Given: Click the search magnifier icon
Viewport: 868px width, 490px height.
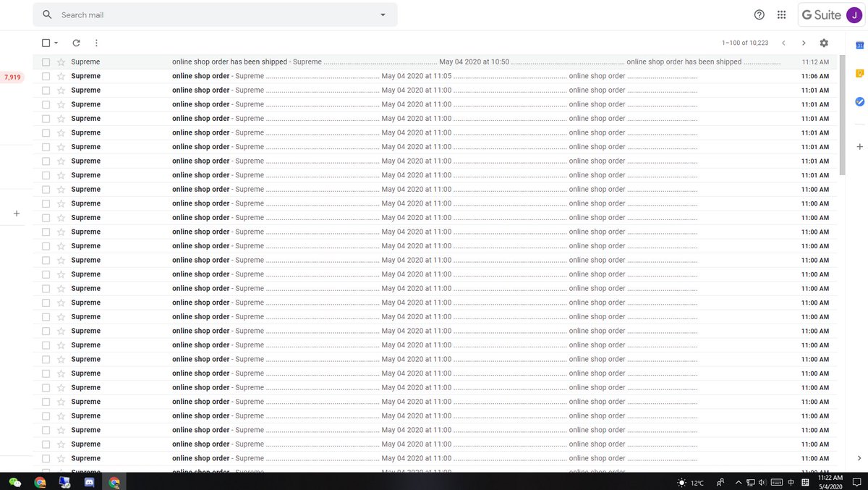Looking at the screenshot, I should pyautogui.click(x=47, y=14).
